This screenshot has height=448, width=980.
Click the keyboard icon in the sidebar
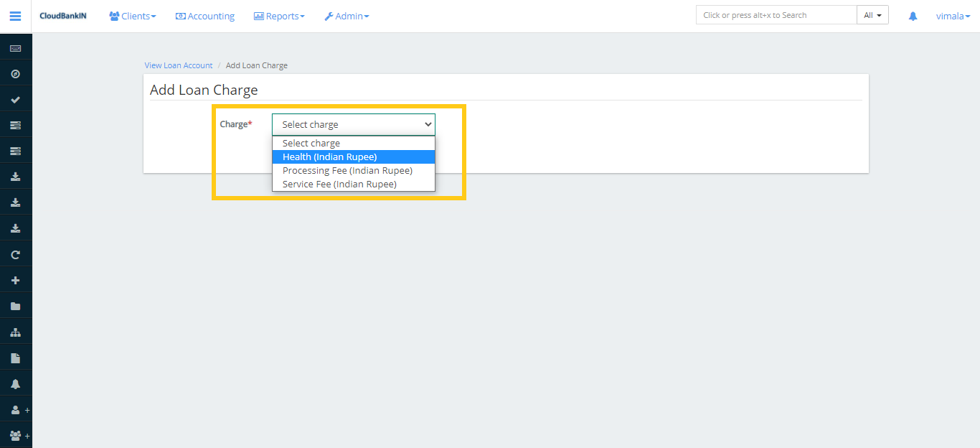click(x=15, y=48)
